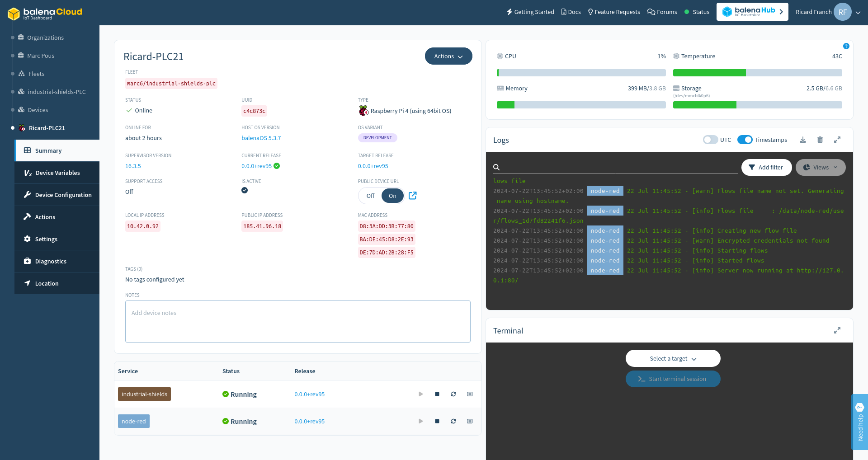
Task: Click the logs search magnifier icon
Action: click(x=496, y=167)
